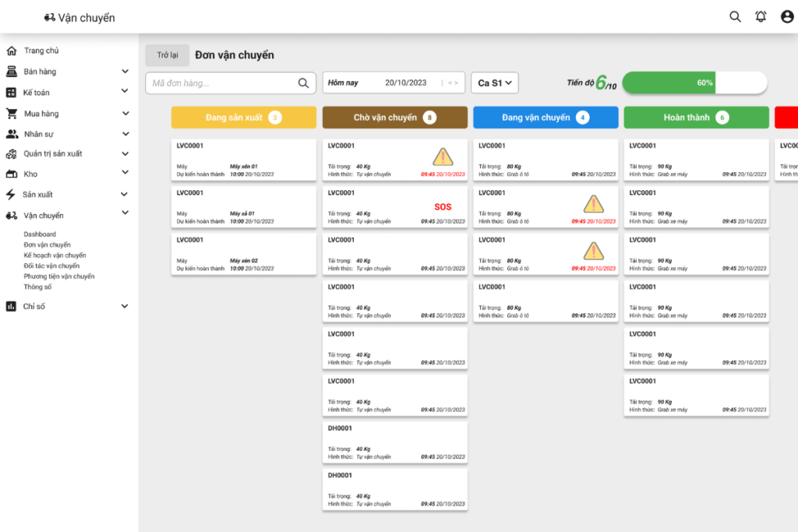Screen dimensions: 798x532
Task: Click the Kho warehouse icon in sidebar
Action: 12,174
